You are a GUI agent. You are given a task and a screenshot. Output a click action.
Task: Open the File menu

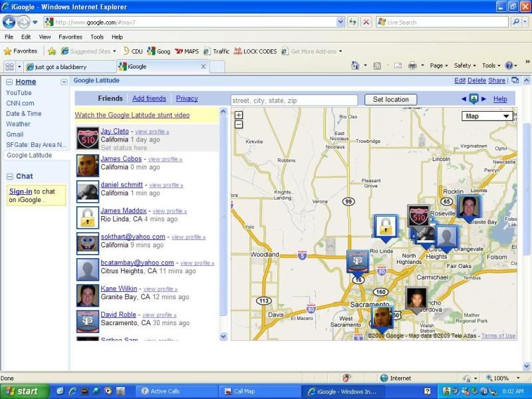9,37
